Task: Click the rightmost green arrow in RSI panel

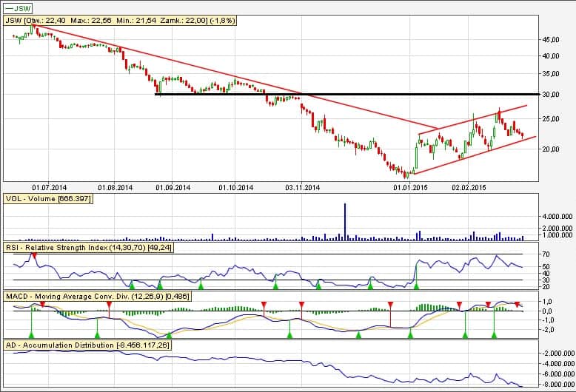Action: tap(415, 284)
